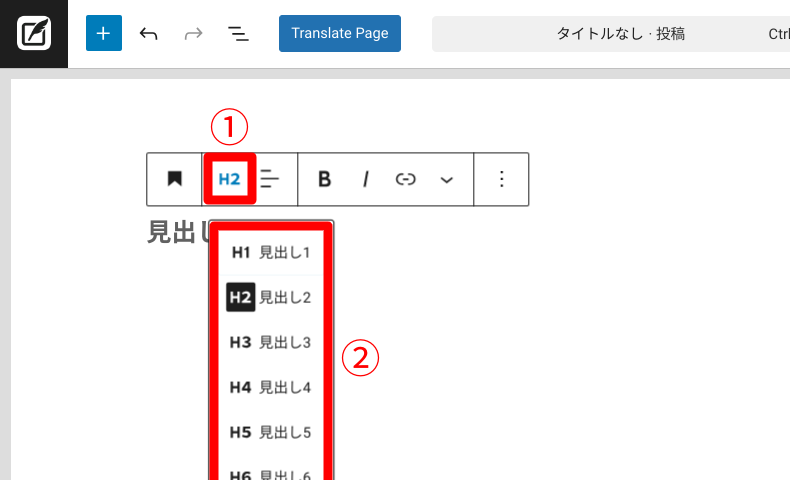
Task: Click the site editor logo icon
Action: tap(34, 34)
